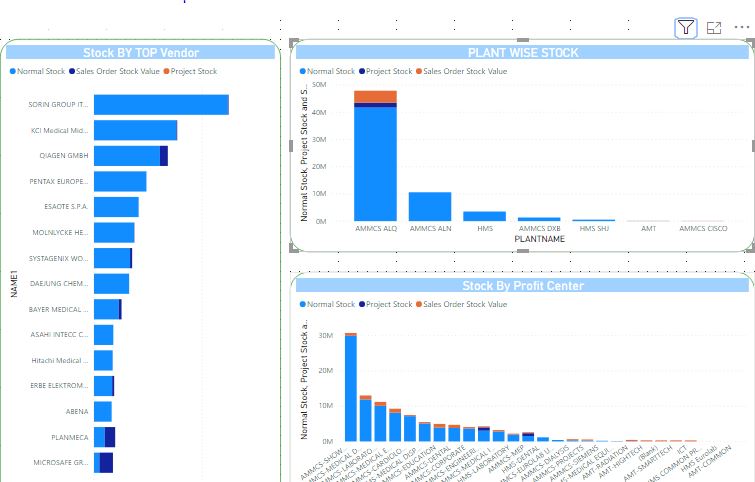Click Normal Stock legend in Profit Center chart
This screenshot has width=755, height=482.
pyautogui.click(x=327, y=304)
